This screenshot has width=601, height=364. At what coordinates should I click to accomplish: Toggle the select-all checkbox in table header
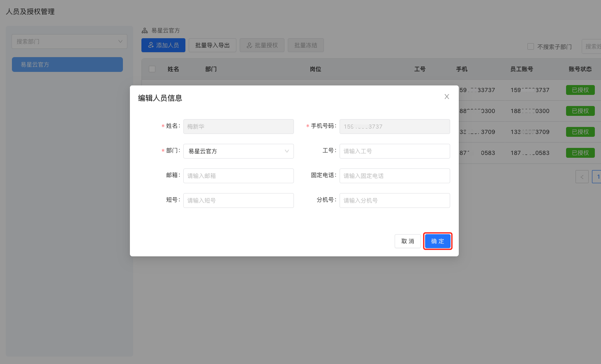[x=152, y=69]
